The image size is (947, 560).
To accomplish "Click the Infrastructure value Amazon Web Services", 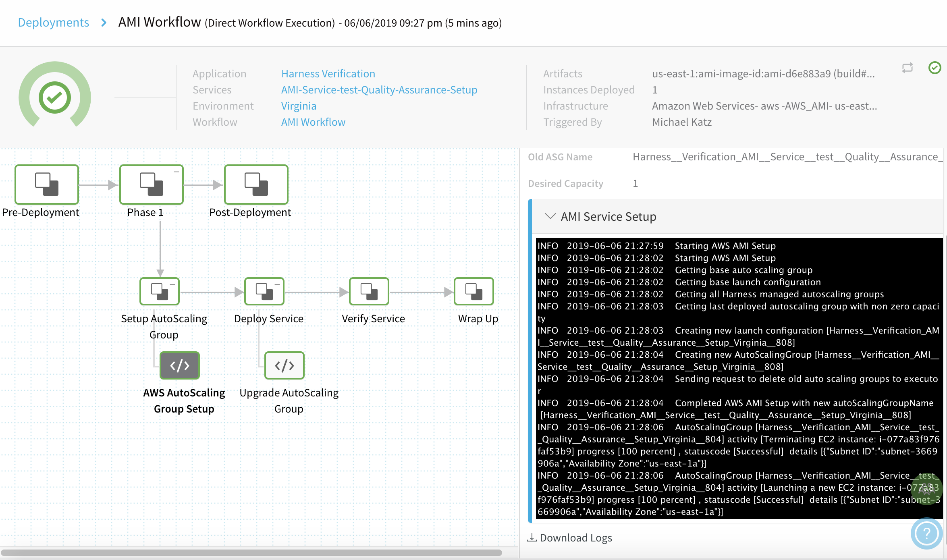I will point(764,106).
